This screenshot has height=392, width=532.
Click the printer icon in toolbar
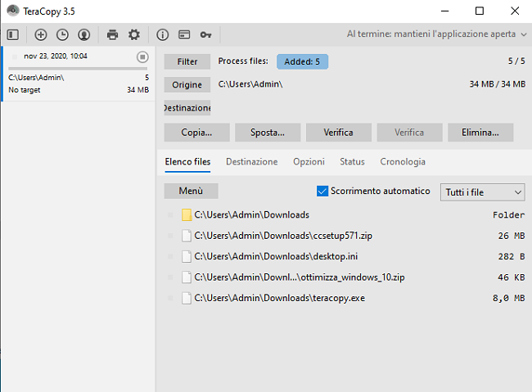112,34
